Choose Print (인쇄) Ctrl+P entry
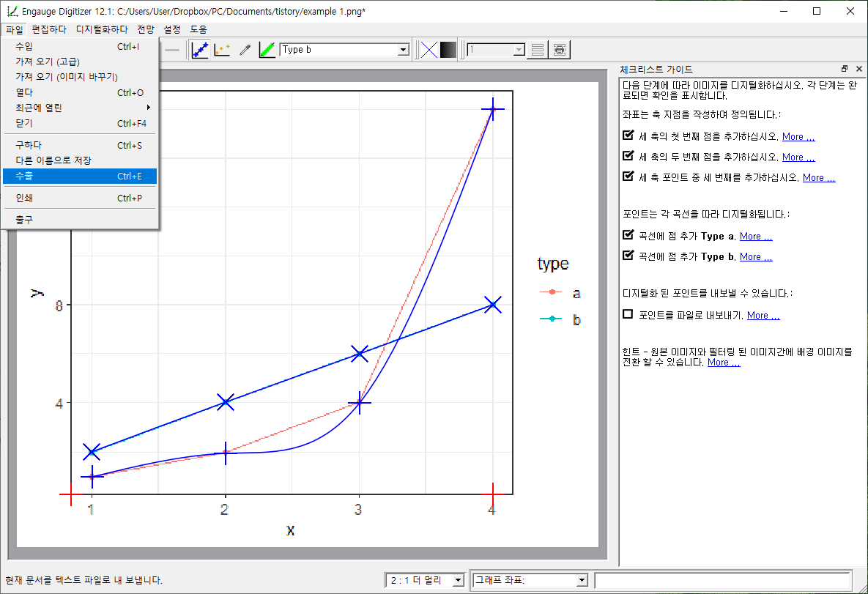This screenshot has width=868, height=594. (80, 198)
